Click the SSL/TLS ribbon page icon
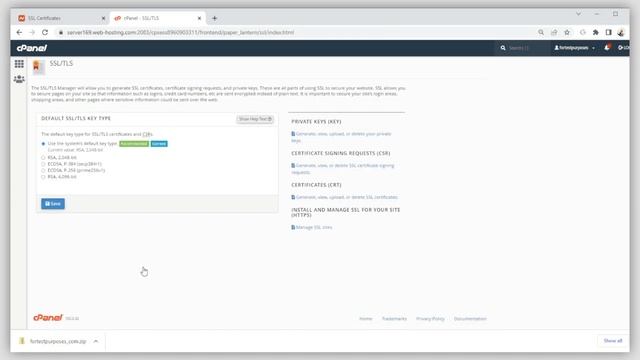This screenshot has width=640, height=360. [x=38, y=67]
